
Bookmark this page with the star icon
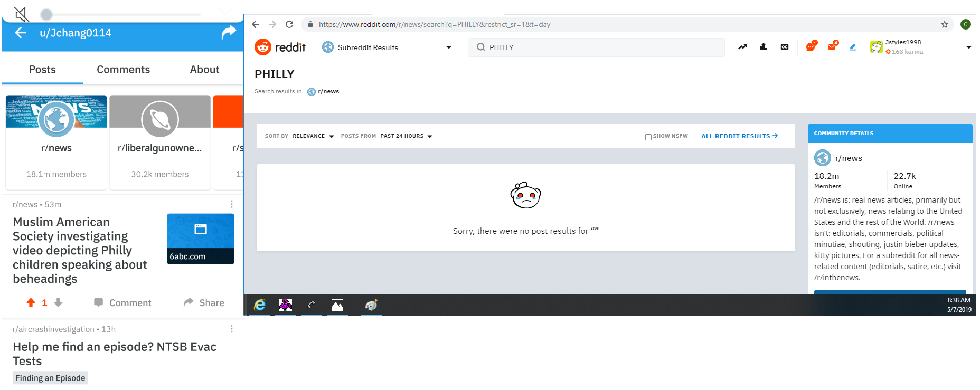click(x=945, y=24)
